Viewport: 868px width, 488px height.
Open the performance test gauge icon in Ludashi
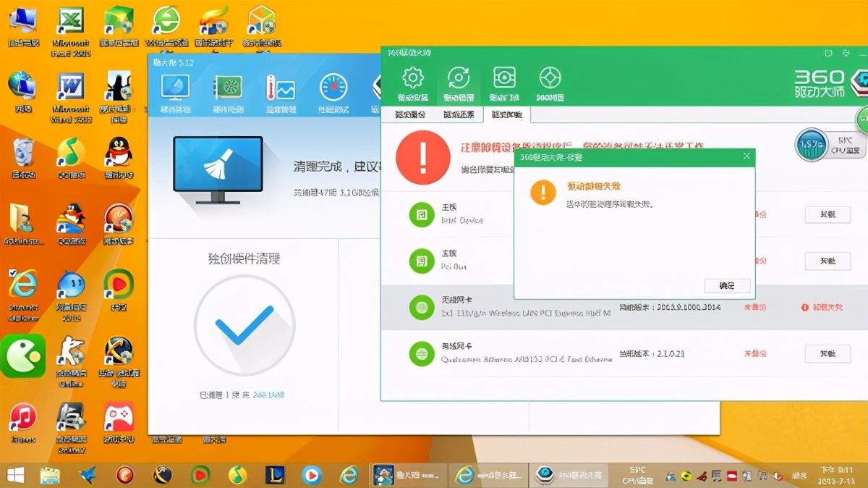coord(333,94)
